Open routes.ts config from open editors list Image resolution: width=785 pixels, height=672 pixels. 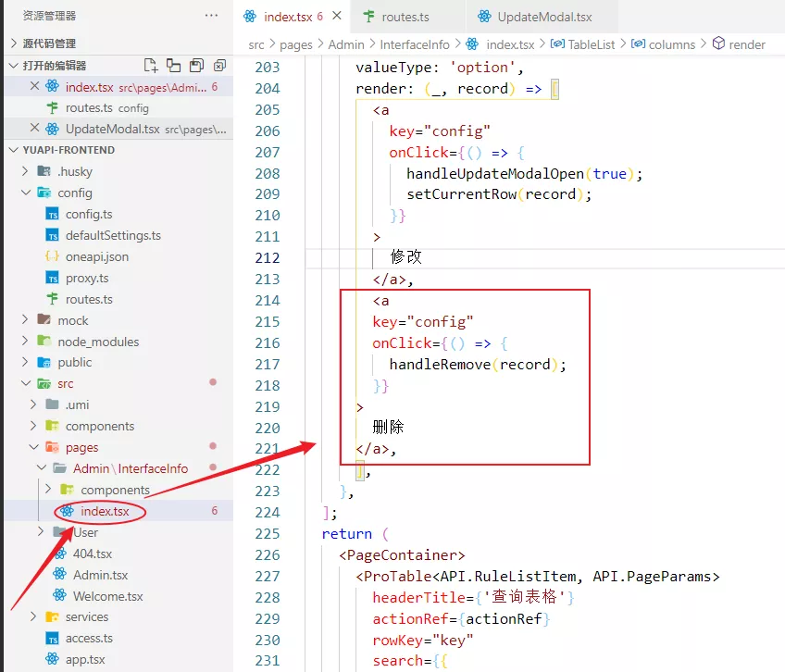pyautogui.click(x=119, y=107)
